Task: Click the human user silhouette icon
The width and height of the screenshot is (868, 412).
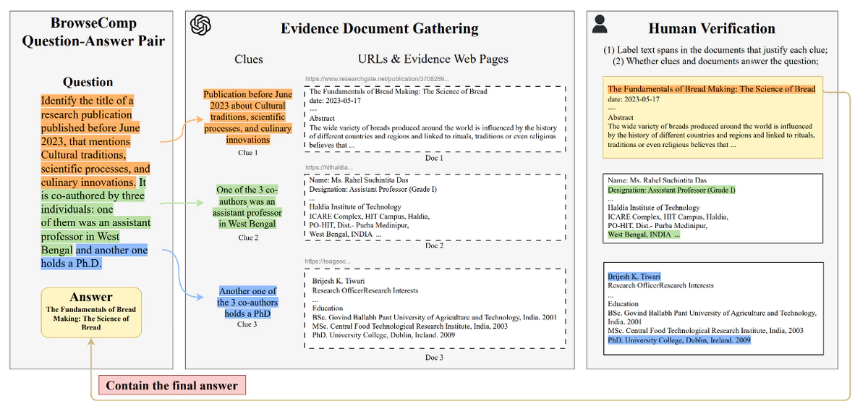Action: tap(600, 25)
